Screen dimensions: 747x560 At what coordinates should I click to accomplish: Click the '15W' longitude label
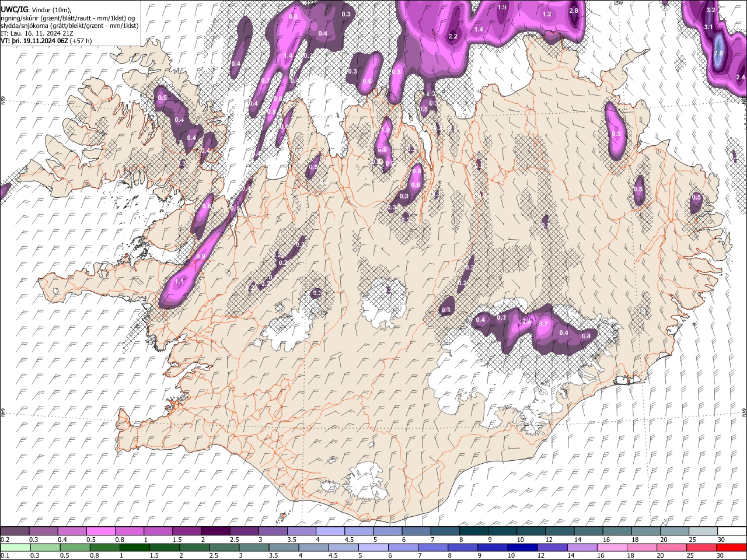point(619,3)
